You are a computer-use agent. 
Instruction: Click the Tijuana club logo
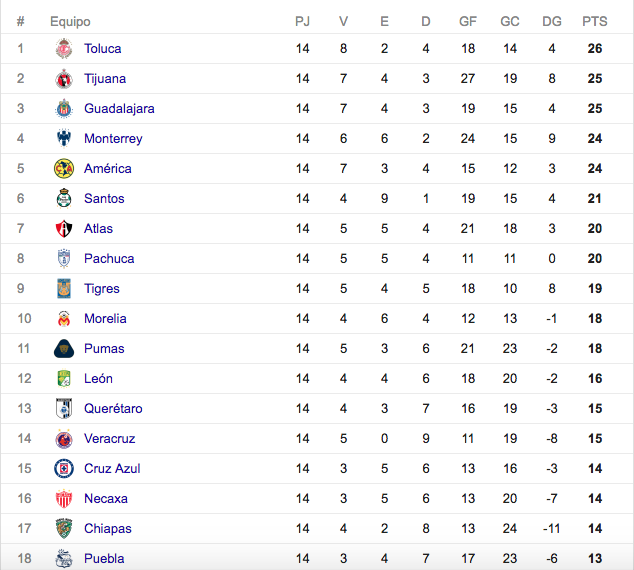coord(64,78)
